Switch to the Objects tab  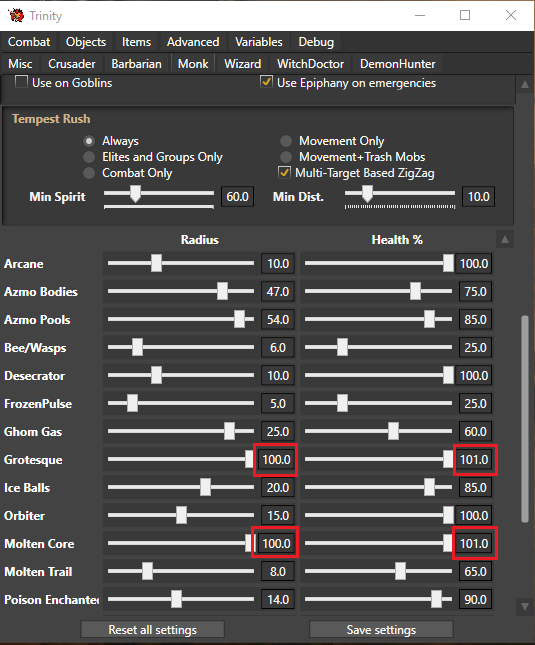pyautogui.click(x=86, y=42)
